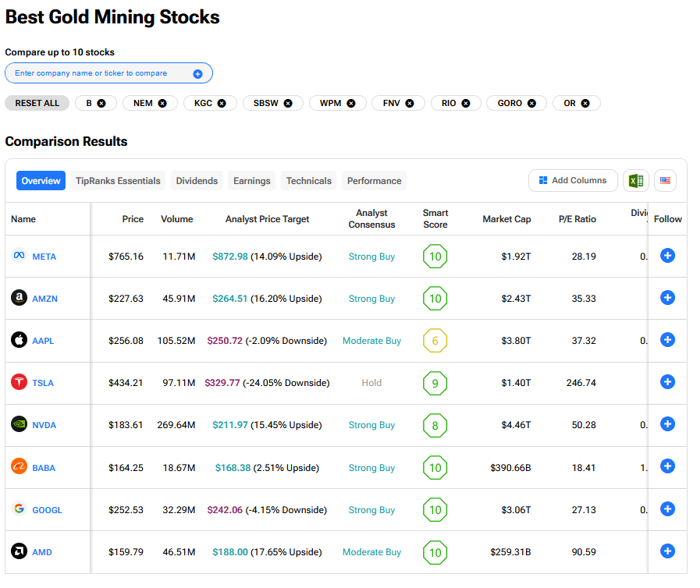
Task: Open the BABA ticker link
Action: coord(44,468)
